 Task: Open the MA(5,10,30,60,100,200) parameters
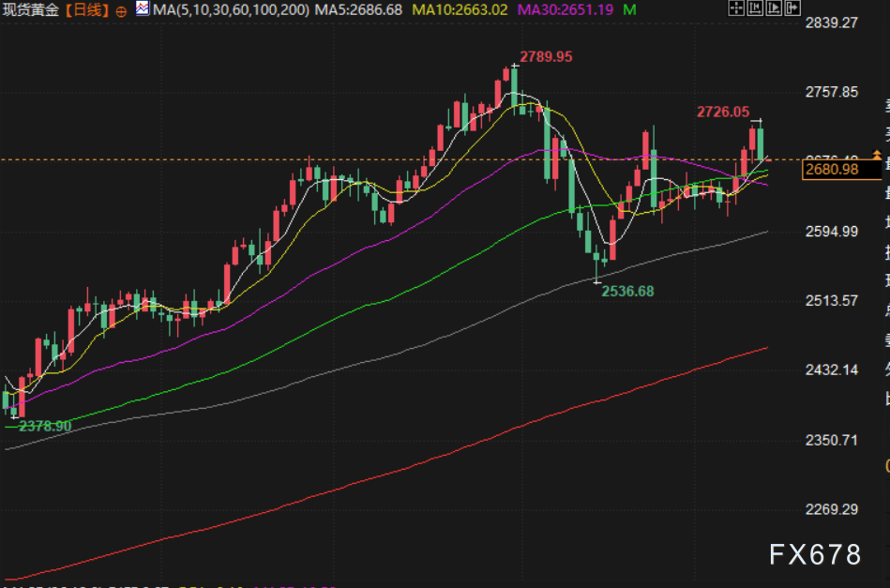(x=231, y=9)
